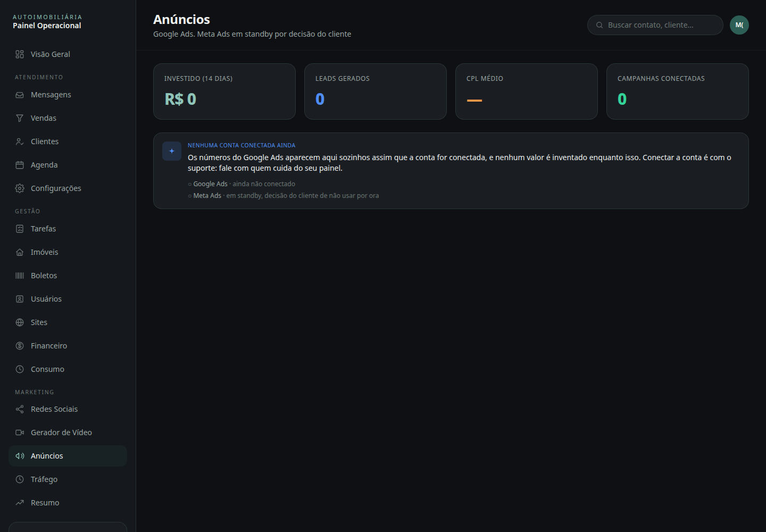Open the Redes Sociais link
Viewport: 766px width, 532px height.
[68, 409]
